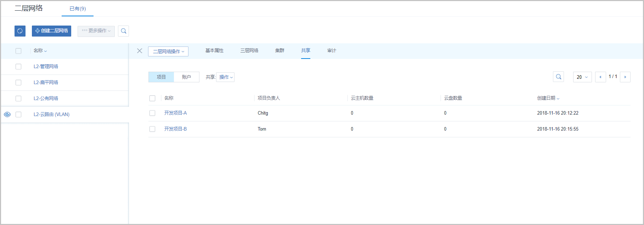Screen dimensions: 644x225
Task: Click the 1 / 1 page indicator
Action: coord(613,76)
